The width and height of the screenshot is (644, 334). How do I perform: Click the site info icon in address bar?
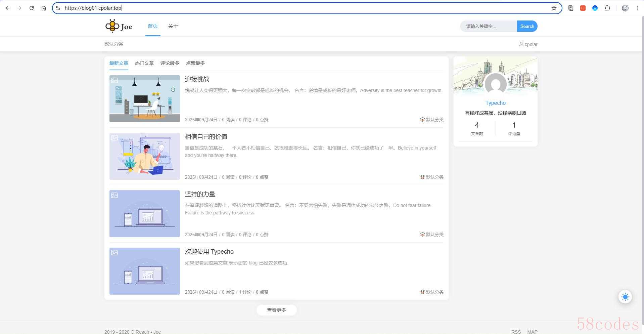[58, 8]
